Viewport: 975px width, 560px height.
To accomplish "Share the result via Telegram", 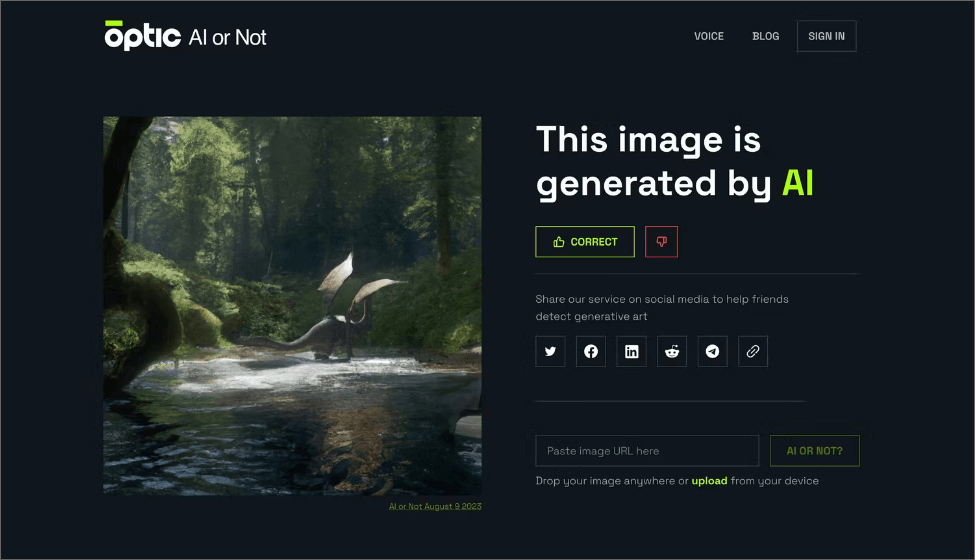I will tap(713, 351).
